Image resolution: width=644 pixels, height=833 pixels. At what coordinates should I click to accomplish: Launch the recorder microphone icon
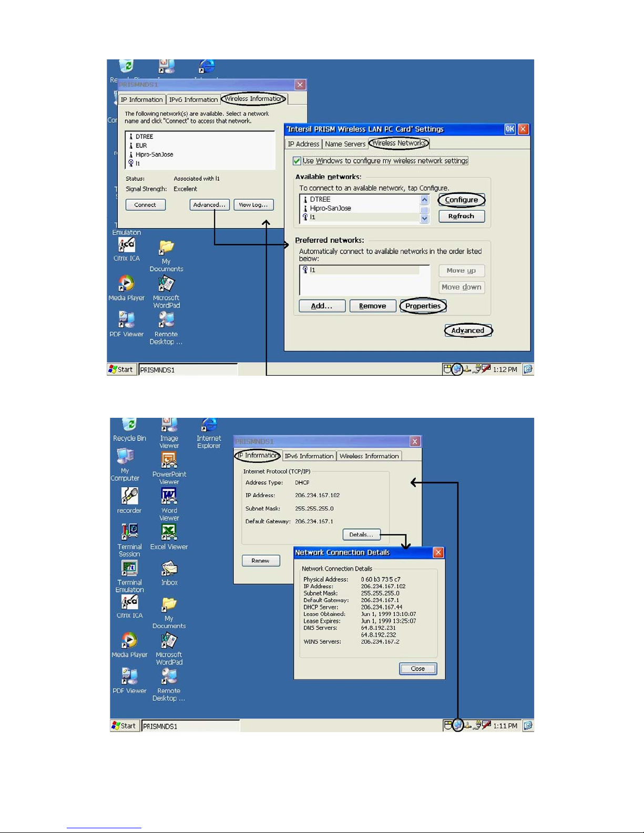point(129,501)
